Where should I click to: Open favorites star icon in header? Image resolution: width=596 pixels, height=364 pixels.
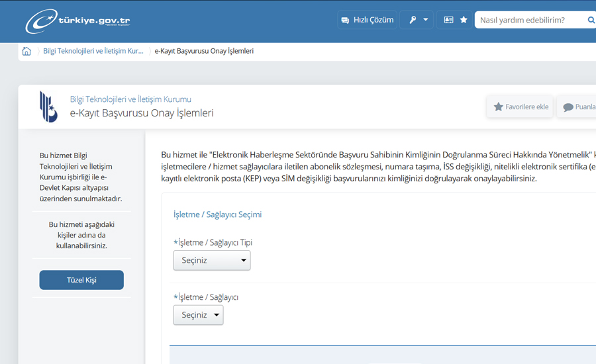point(464,20)
